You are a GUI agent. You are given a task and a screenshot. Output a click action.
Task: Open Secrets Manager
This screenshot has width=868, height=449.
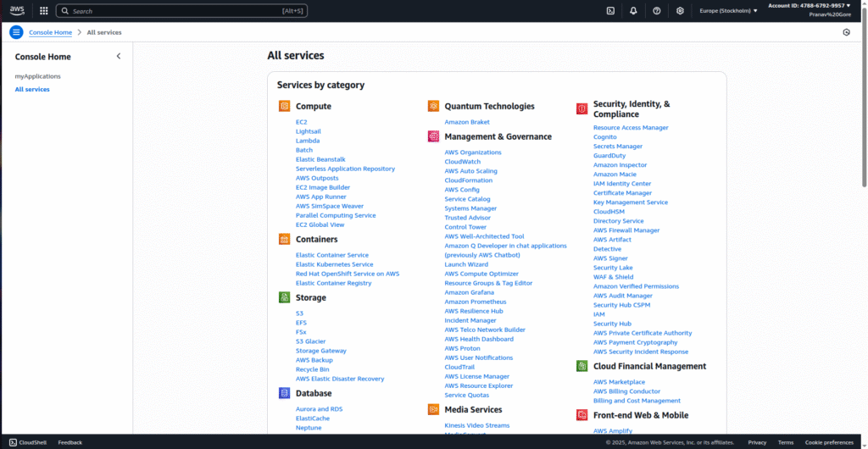click(x=618, y=147)
